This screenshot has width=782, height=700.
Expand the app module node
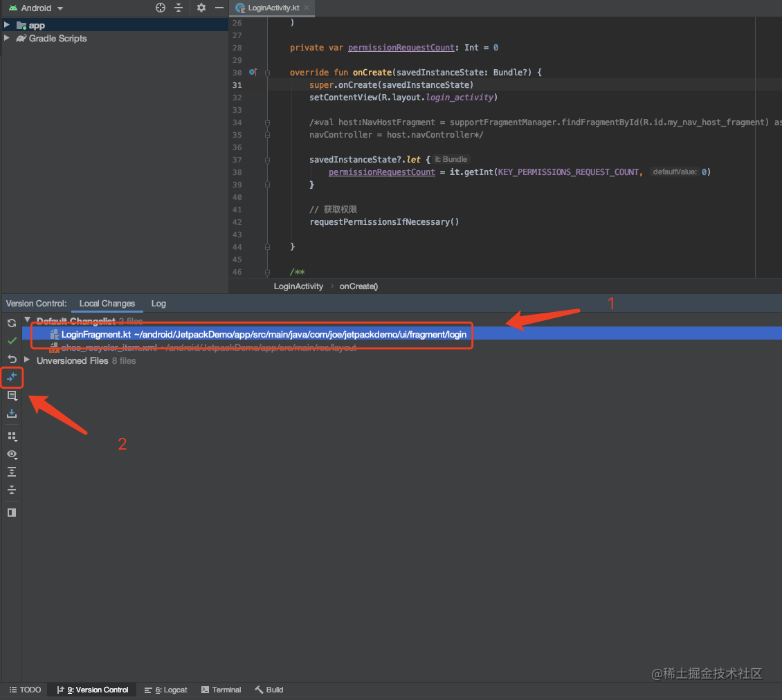click(7, 24)
